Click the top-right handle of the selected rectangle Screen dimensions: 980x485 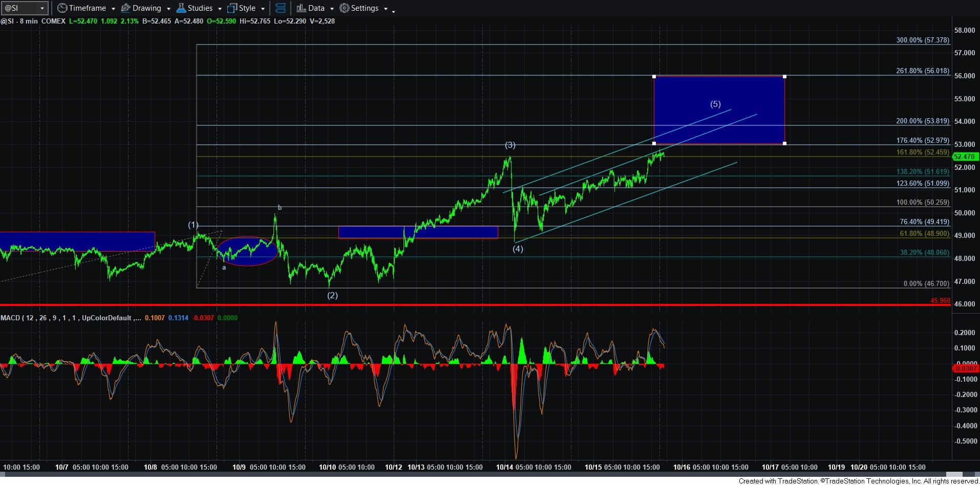(784, 77)
